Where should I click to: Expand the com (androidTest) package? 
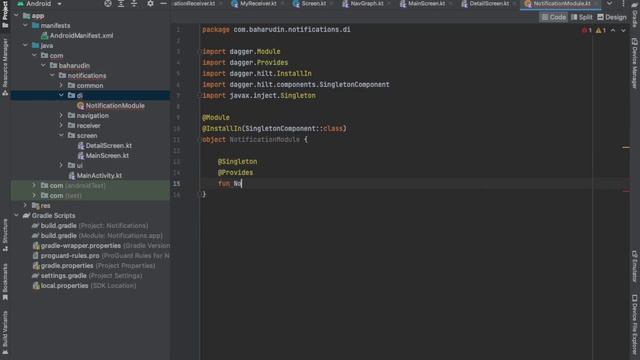[34, 185]
